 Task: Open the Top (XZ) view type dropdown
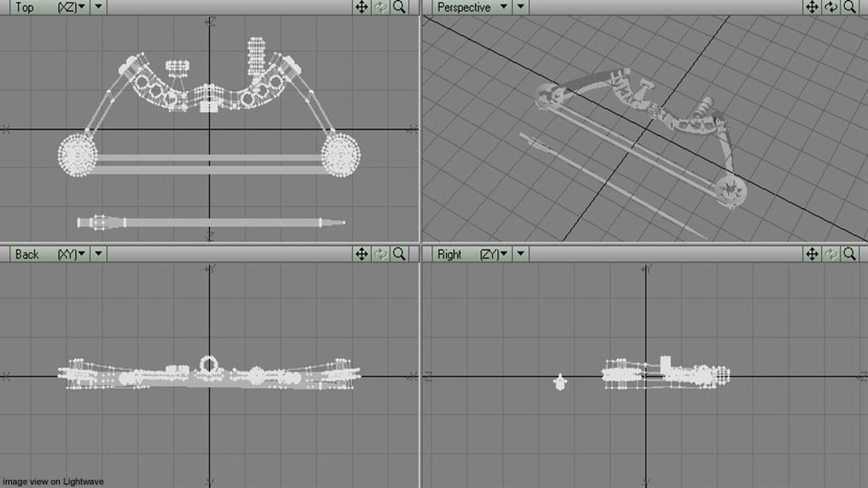(x=50, y=7)
